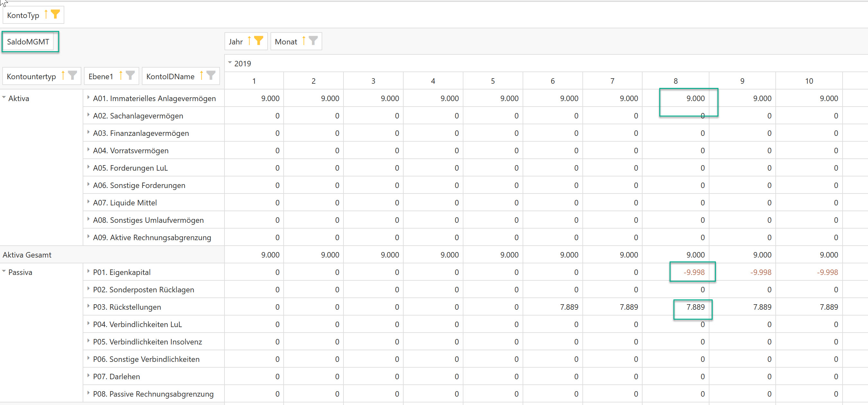868x405 pixels.
Task: Click the KontoIDName filter funnel icon
Action: (x=211, y=76)
